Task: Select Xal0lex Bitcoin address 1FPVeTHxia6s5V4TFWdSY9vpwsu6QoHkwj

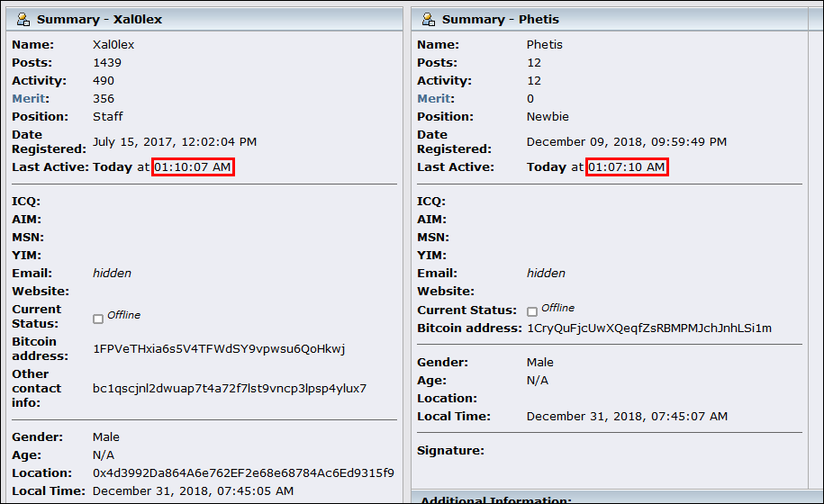Action: 219,349
